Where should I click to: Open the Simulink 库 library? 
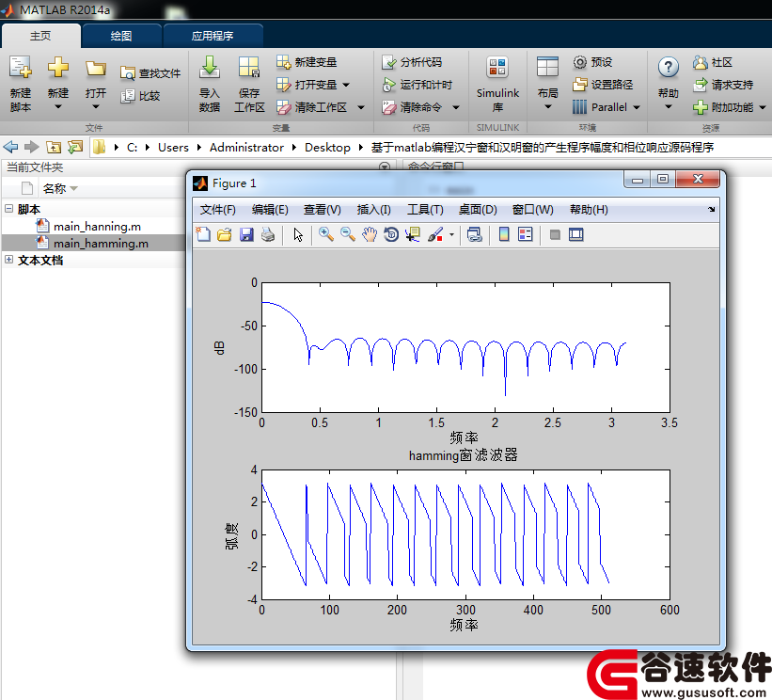pyautogui.click(x=497, y=84)
